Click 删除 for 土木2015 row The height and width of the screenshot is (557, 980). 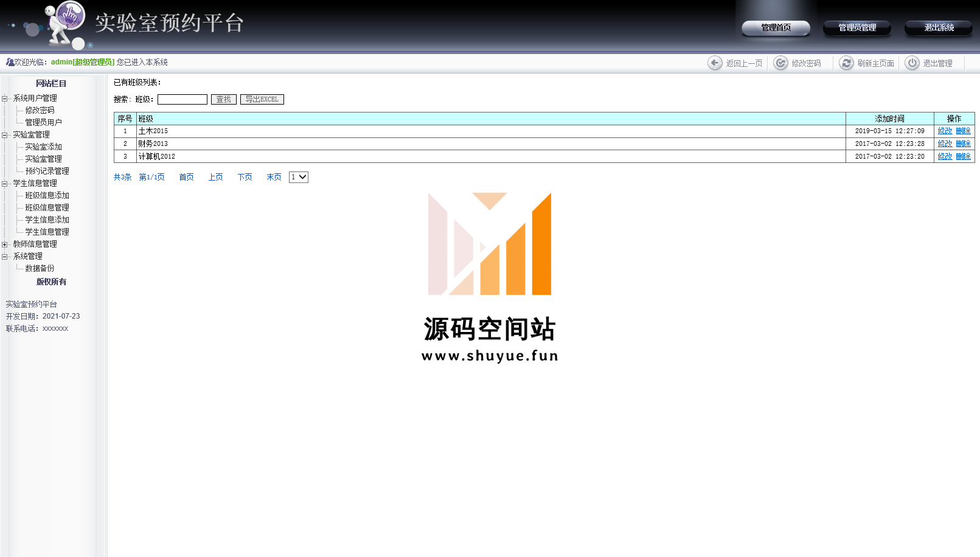[963, 131]
